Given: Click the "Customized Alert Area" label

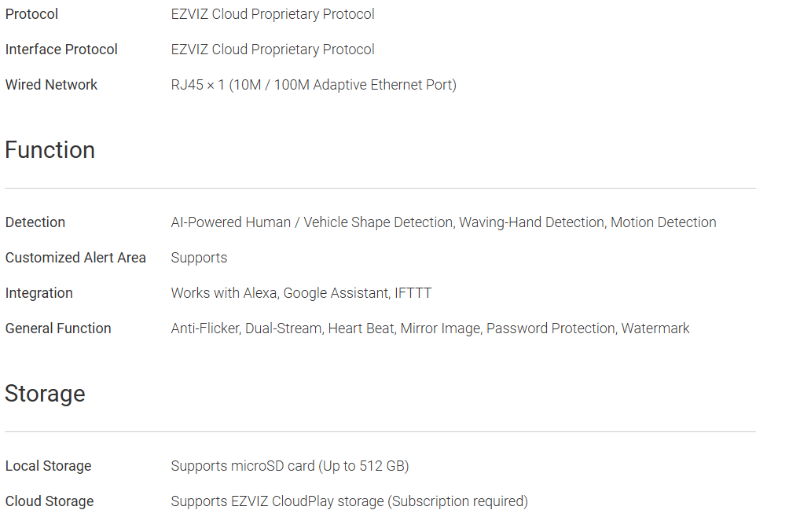Looking at the screenshot, I should click(75, 258).
